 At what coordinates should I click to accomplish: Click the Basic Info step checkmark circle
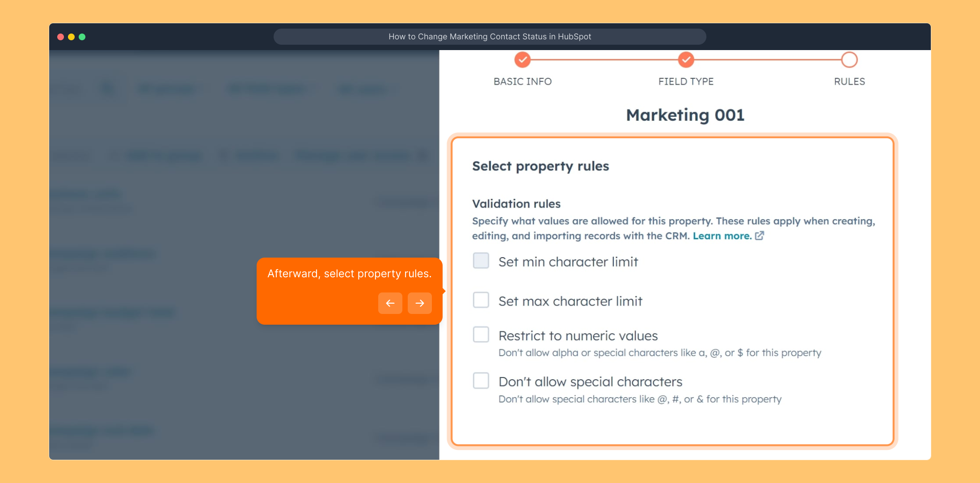[522, 59]
